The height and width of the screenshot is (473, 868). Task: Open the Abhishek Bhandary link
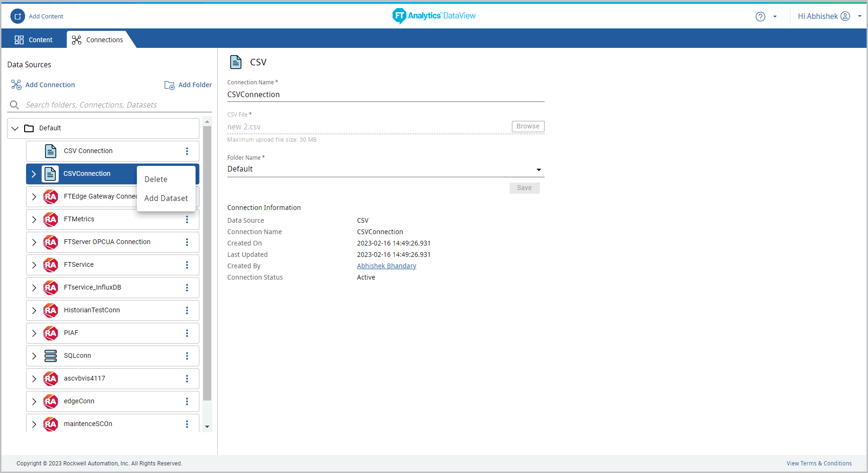[386, 266]
